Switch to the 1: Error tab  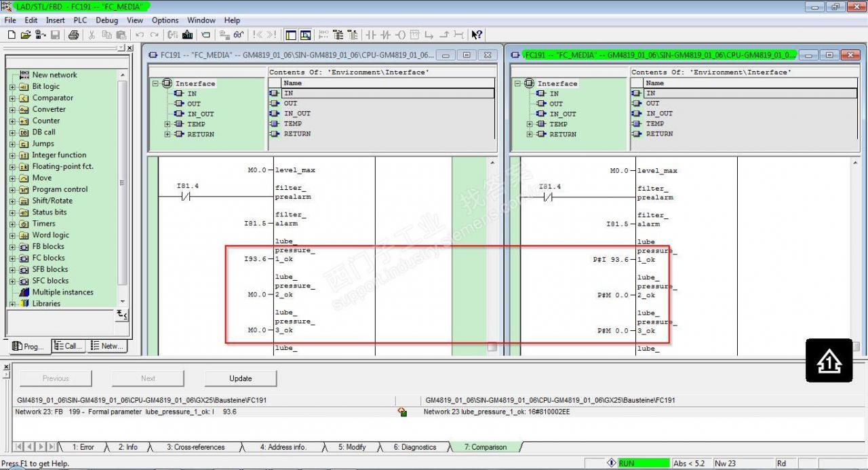coord(83,447)
